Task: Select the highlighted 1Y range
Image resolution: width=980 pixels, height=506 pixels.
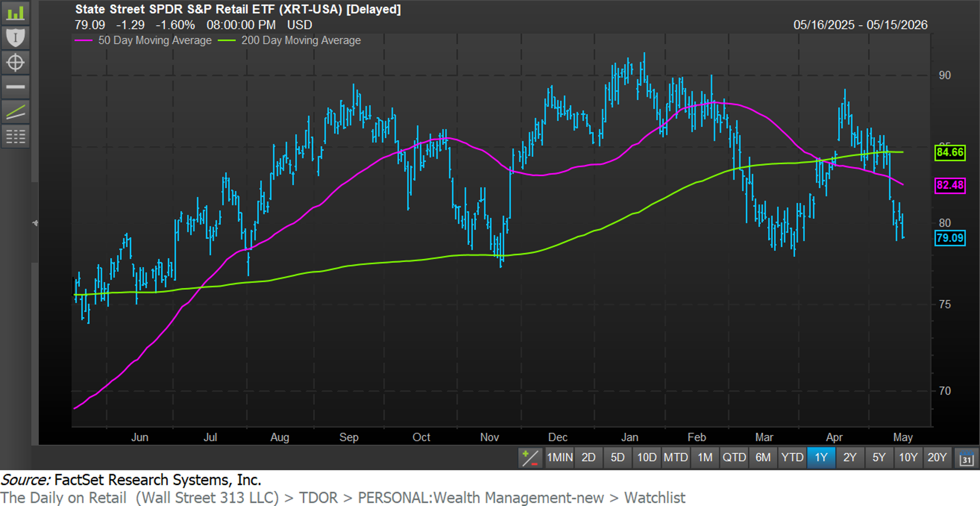Action: 821,457
